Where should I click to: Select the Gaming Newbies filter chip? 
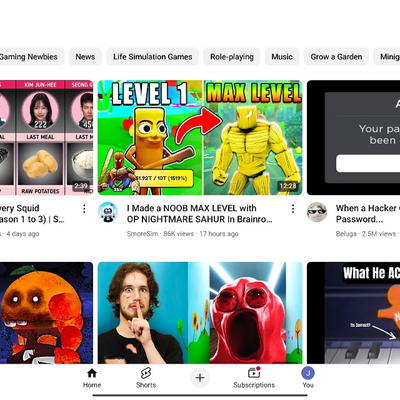(31, 57)
